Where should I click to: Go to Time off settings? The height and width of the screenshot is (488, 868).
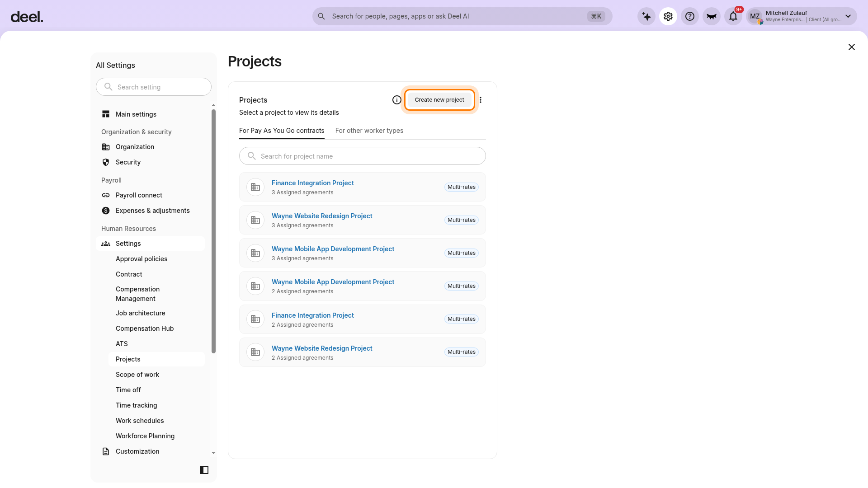pyautogui.click(x=128, y=390)
